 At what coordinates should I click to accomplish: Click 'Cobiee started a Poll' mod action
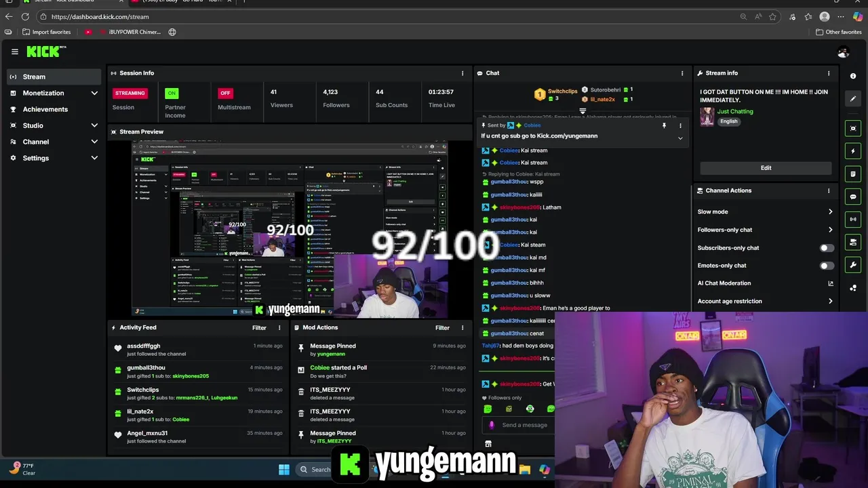[x=382, y=371]
